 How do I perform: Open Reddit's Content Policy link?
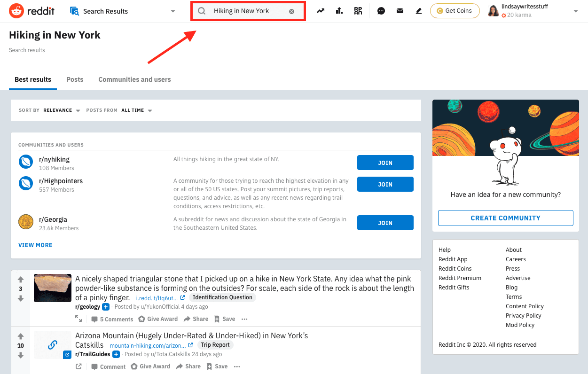pyautogui.click(x=524, y=306)
